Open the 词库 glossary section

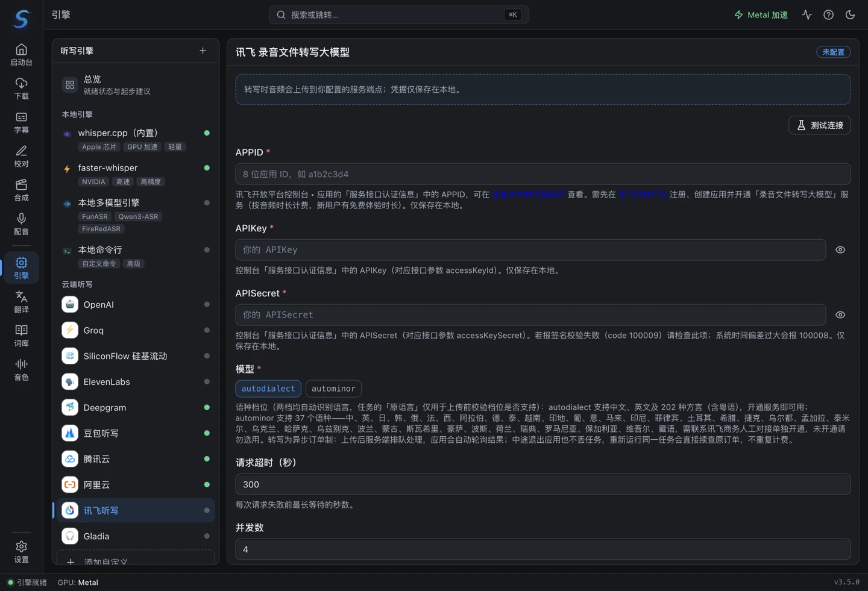tap(21, 335)
